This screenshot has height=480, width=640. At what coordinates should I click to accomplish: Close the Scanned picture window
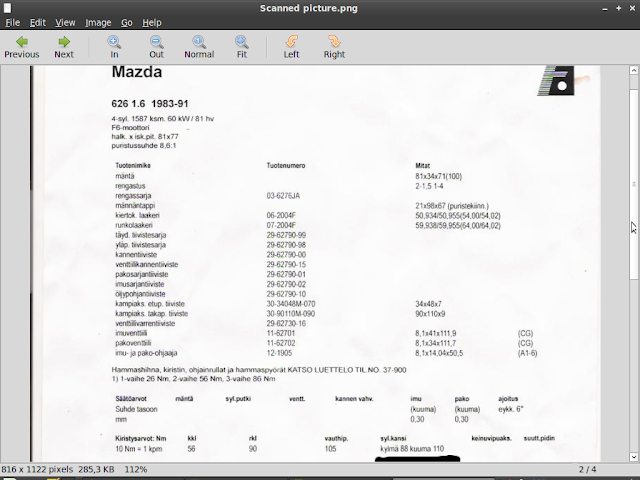point(632,8)
